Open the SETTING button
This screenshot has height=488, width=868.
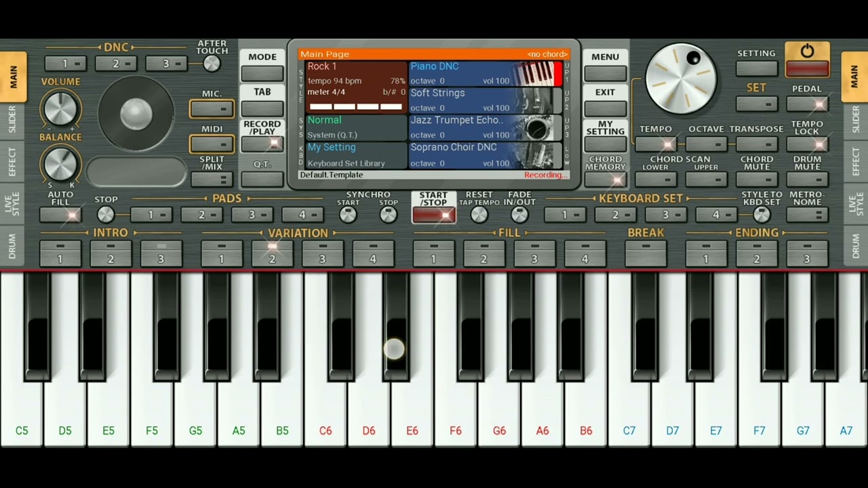[x=757, y=68]
